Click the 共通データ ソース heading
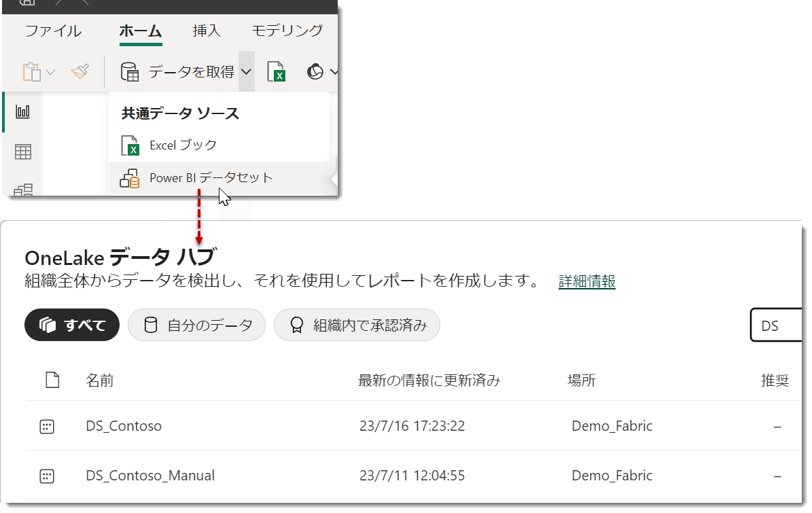Viewport: 812px width, 513px height. point(180,113)
